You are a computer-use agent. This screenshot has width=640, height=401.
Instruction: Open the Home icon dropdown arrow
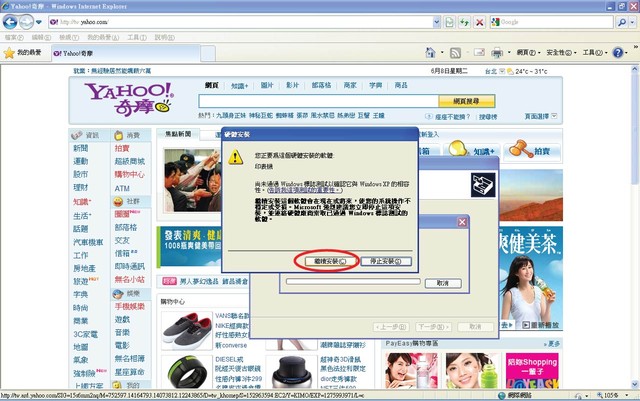[x=442, y=53]
